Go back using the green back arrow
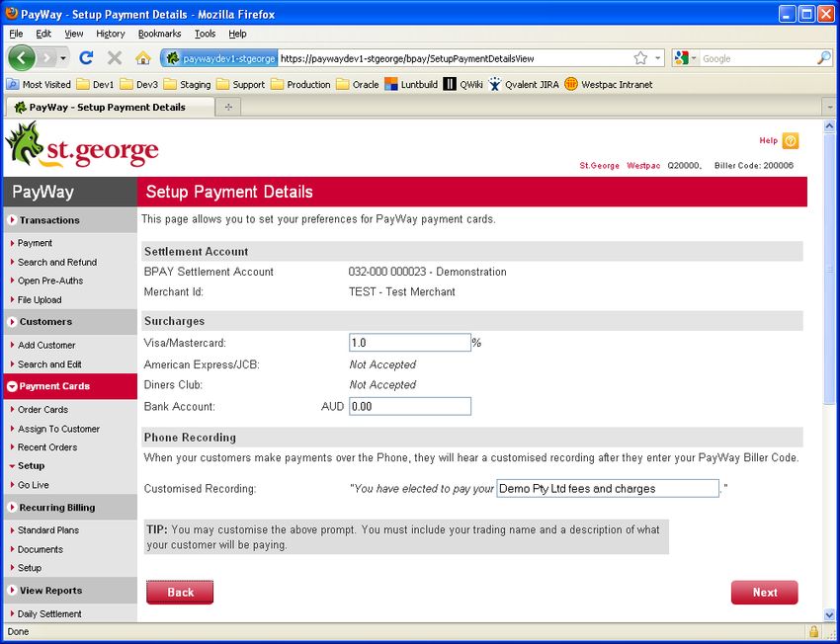 point(22,58)
